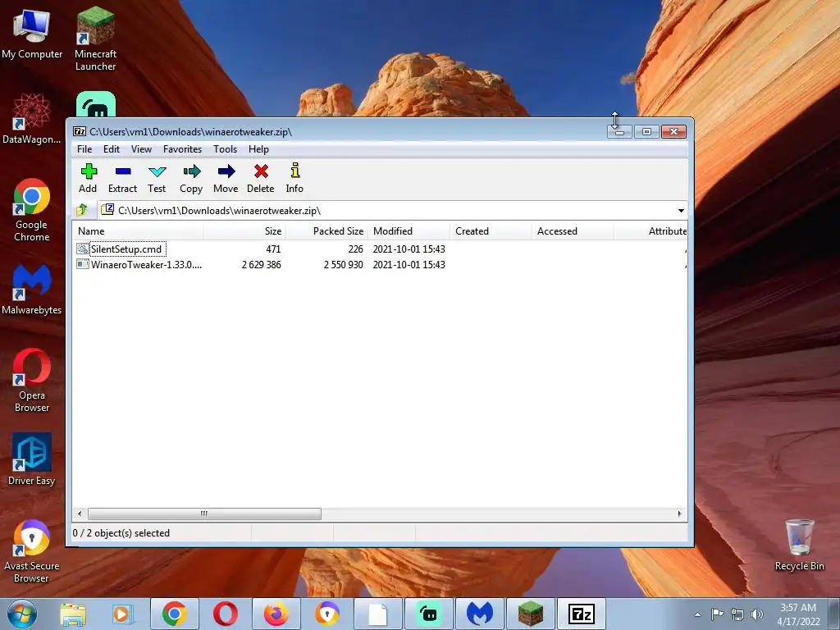Go up one folder level
Image resolution: width=840 pixels, height=630 pixels.
83,210
